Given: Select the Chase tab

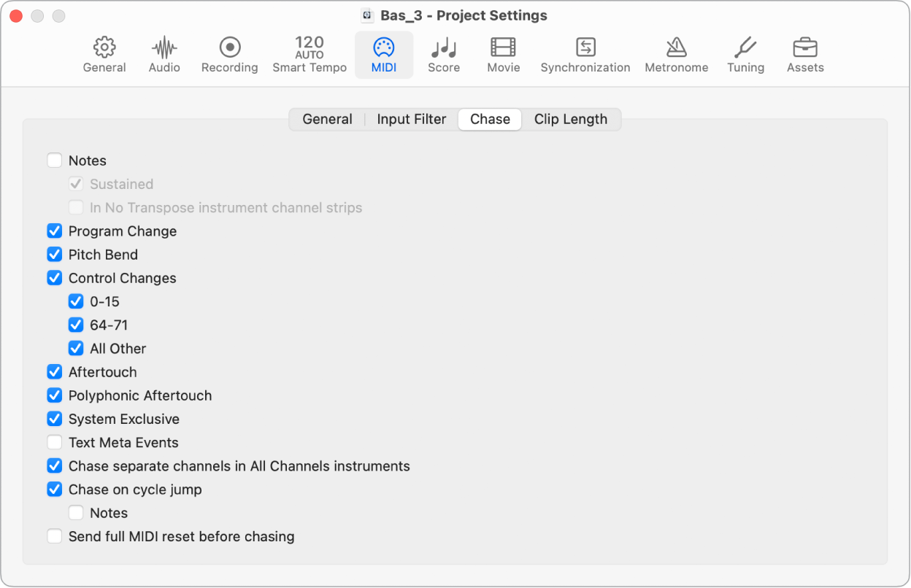Looking at the screenshot, I should click(489, 119).
